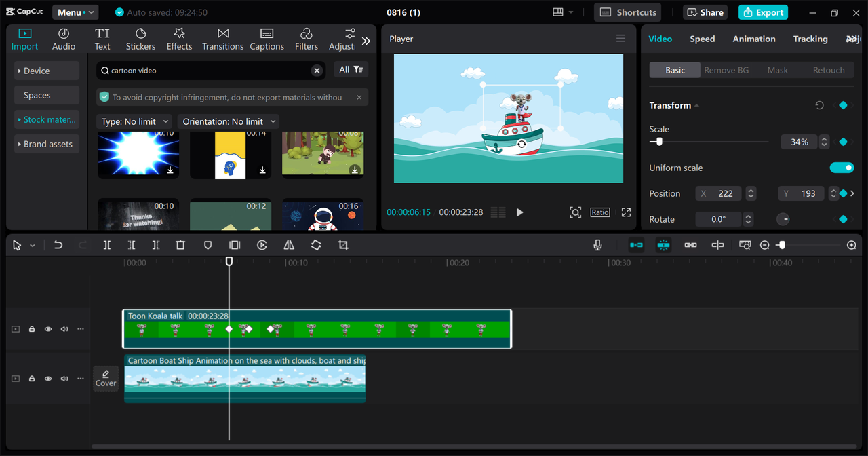
Task: Open the layout dropdown in title bar
Action: pos(563,12)
